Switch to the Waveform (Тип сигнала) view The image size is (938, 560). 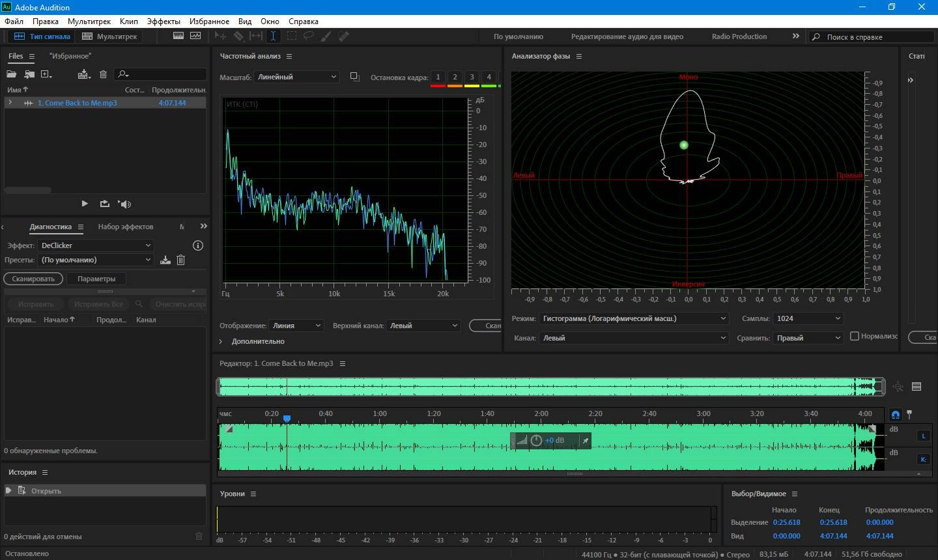pos(42,36)
